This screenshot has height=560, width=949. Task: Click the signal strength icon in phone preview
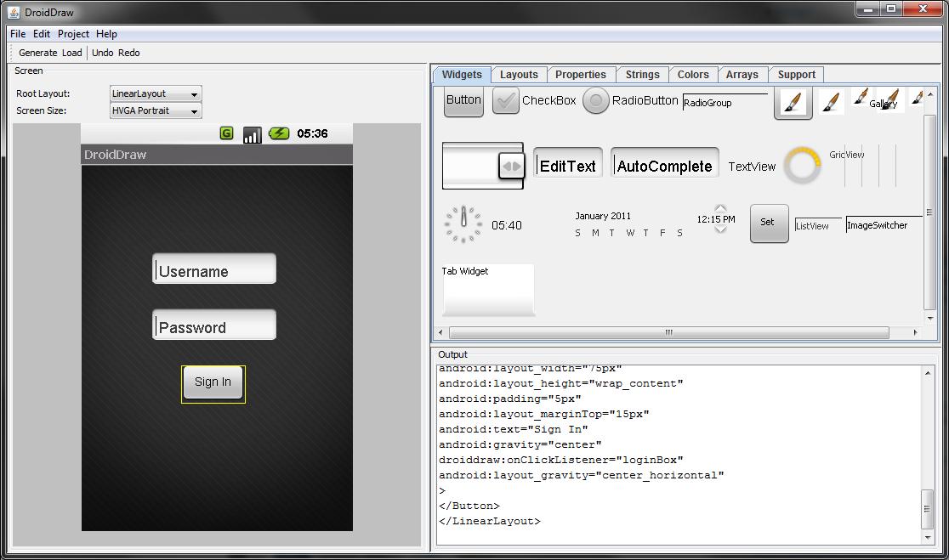253,134
